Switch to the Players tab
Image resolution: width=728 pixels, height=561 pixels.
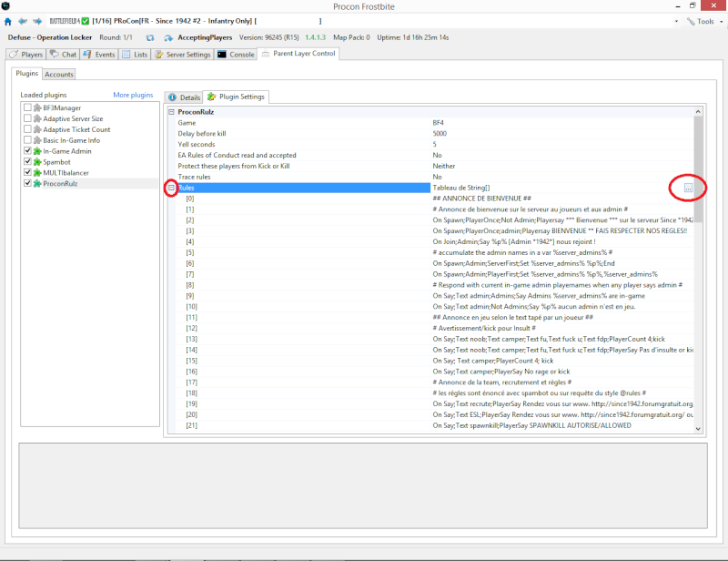coord(26,55)
